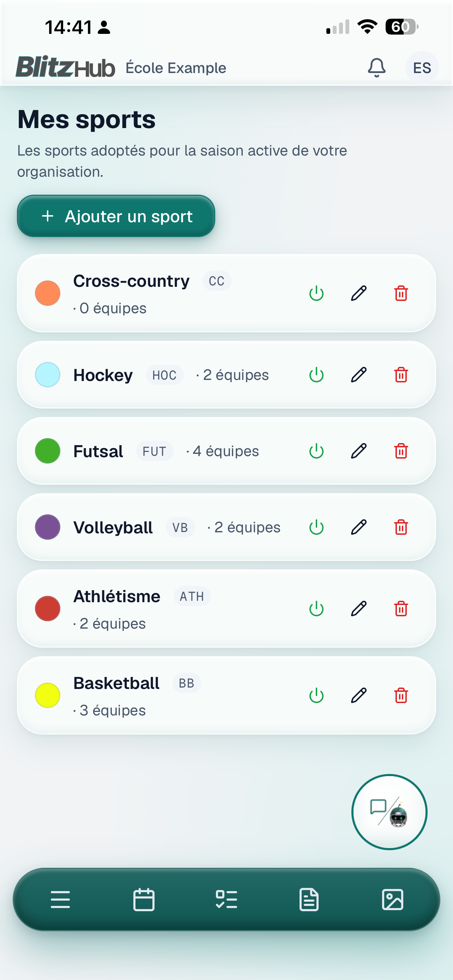453x980 pixels.
Task: Open the image gallery tab
Action: [393, 900]
